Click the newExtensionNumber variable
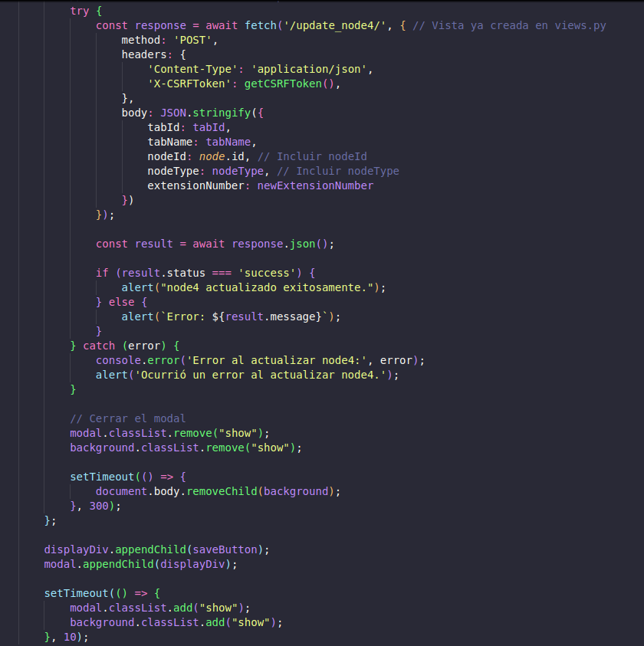644x646 pixels. click(315, 185)
